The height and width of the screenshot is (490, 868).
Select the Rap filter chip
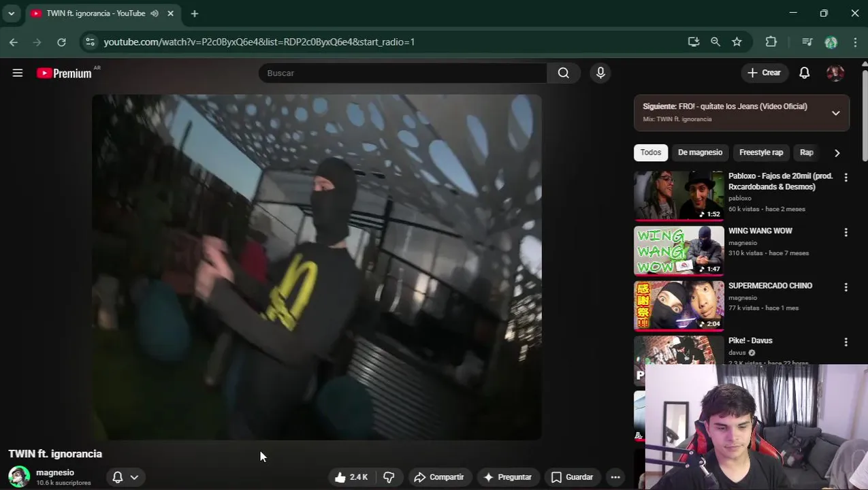tap(807, 152)
